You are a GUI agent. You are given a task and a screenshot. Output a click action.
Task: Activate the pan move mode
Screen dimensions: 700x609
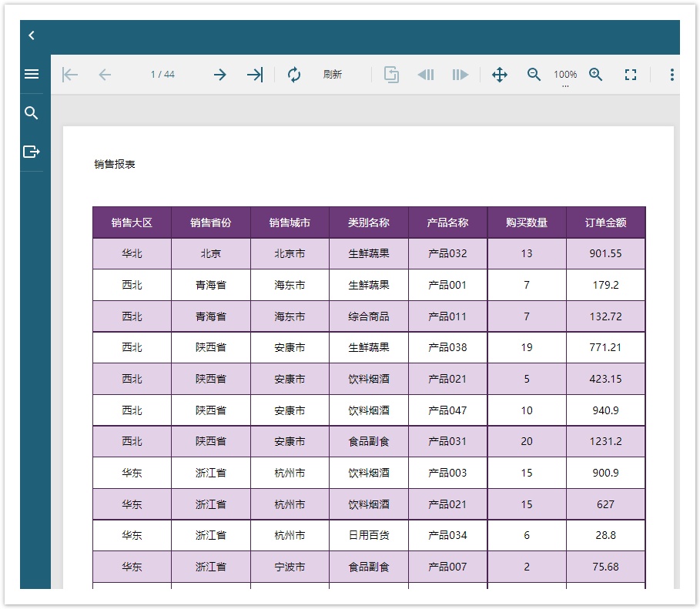point(500,75)
